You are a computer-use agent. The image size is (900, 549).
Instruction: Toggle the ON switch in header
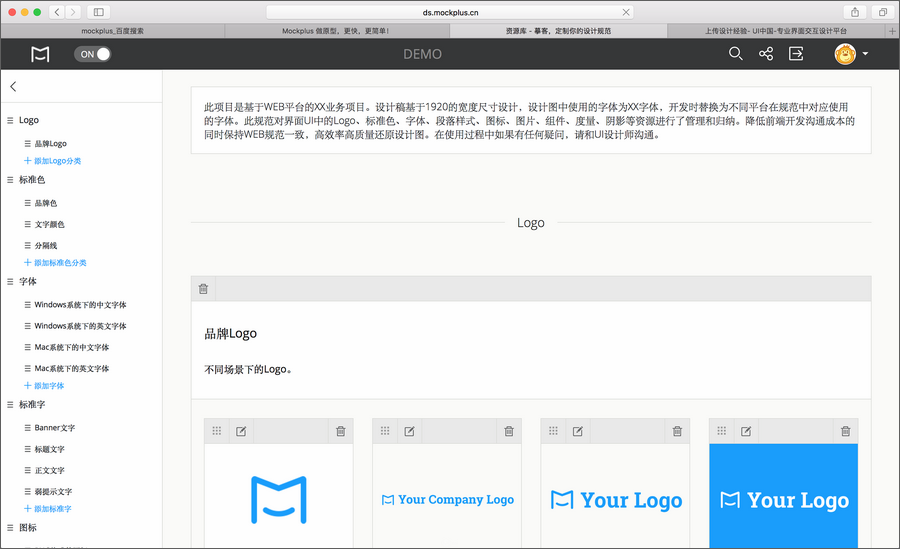(92, 54)
